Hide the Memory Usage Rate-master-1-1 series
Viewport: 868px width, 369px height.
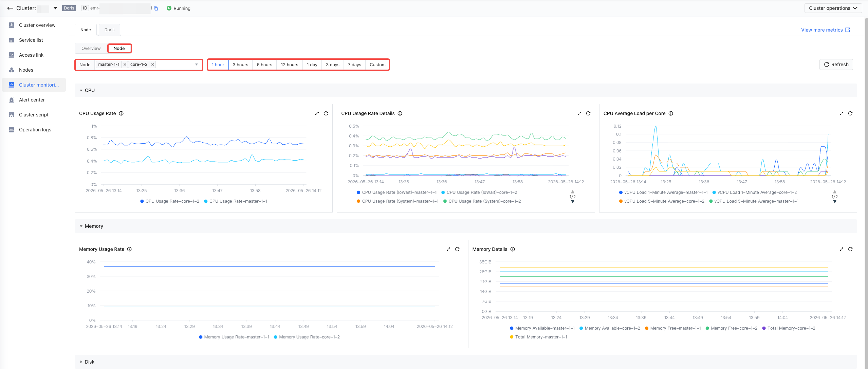[234, 337]
